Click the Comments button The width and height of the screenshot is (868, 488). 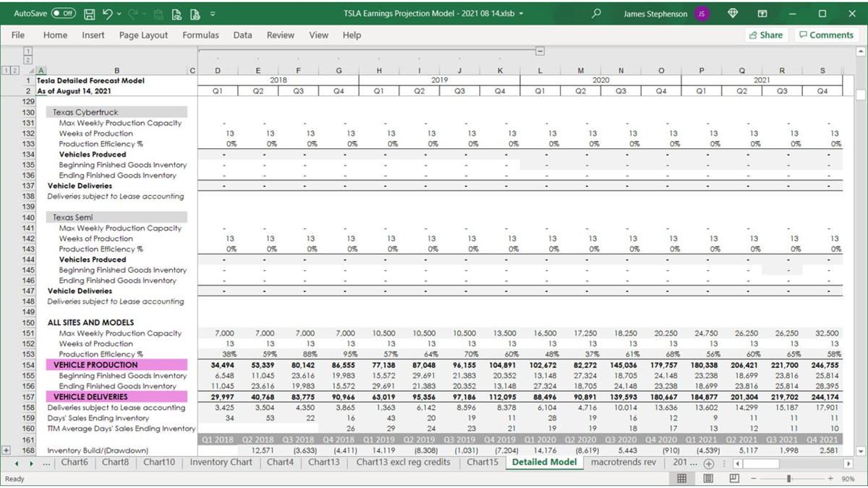[x=826, y=35]
